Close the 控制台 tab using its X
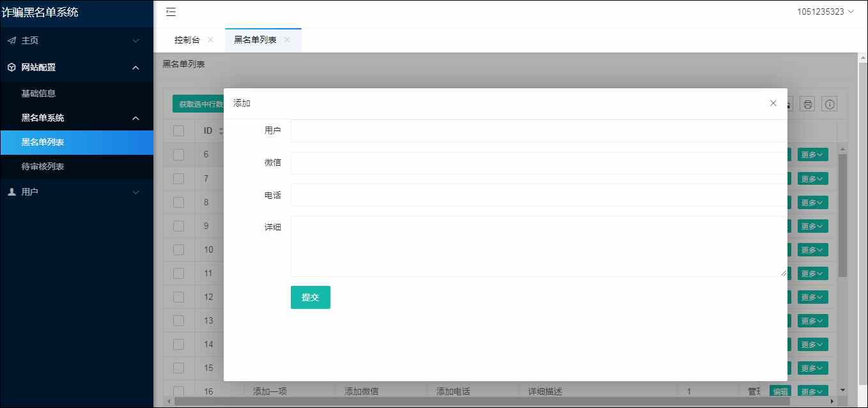 pyautogui.click(x=210, y=40)
